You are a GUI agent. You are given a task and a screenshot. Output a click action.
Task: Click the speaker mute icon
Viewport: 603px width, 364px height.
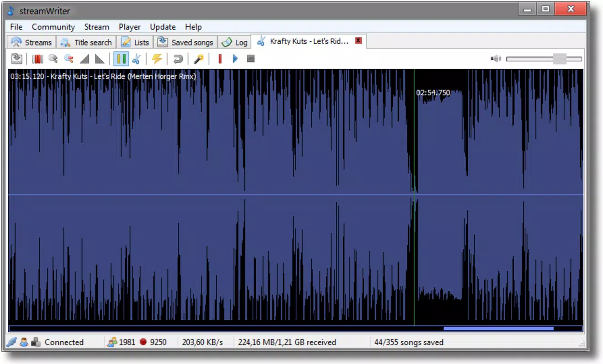[x=496, y=58]
